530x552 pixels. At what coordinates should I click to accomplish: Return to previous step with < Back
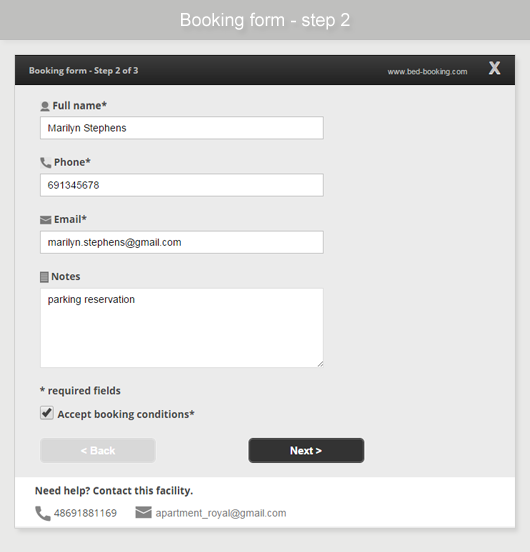(x=98, y=451)
